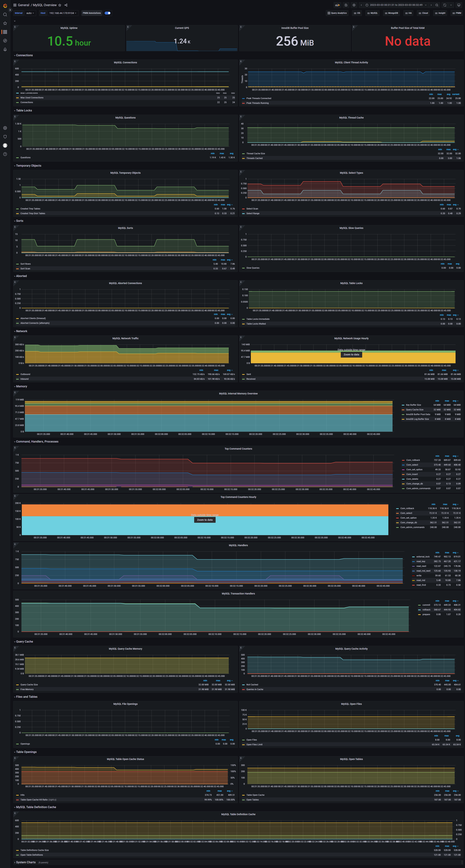This screenshot has height=868, width=465.
Task: Click Zoom to data in Top Command Counters Hourly
Action: pos(205,520)
